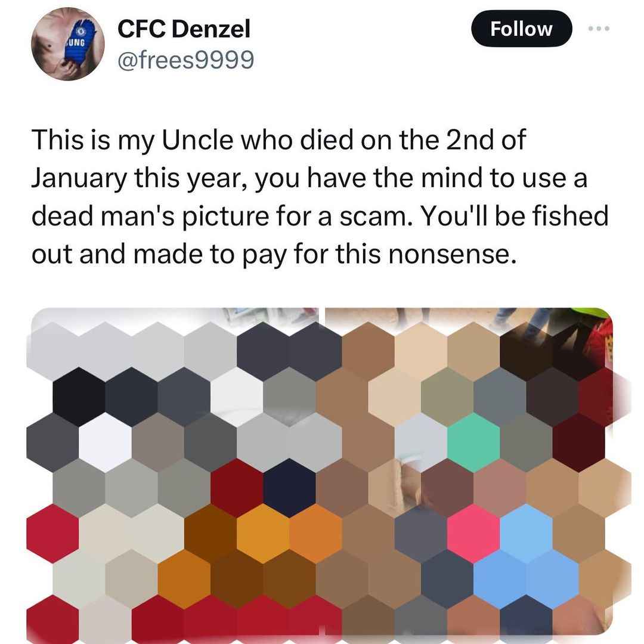Open the three-dot more options menu
This screenshot has width=644, height=644.
pos(599,29)
